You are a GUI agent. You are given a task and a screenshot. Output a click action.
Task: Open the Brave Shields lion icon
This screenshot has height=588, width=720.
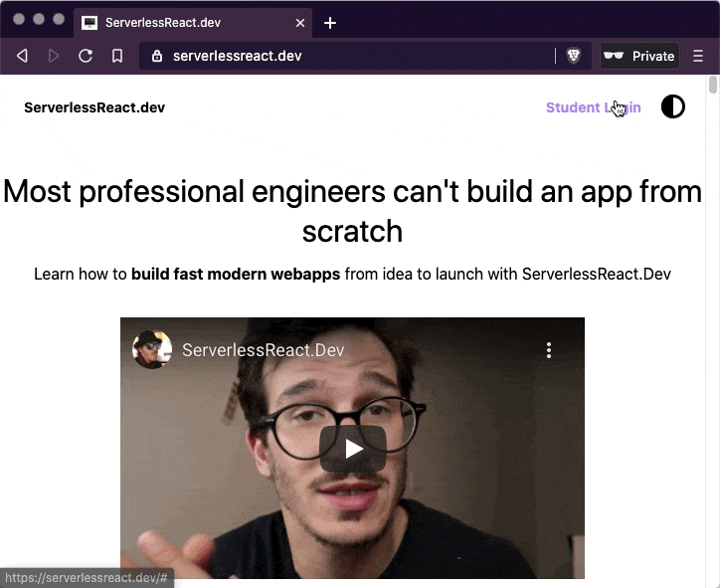573,56
